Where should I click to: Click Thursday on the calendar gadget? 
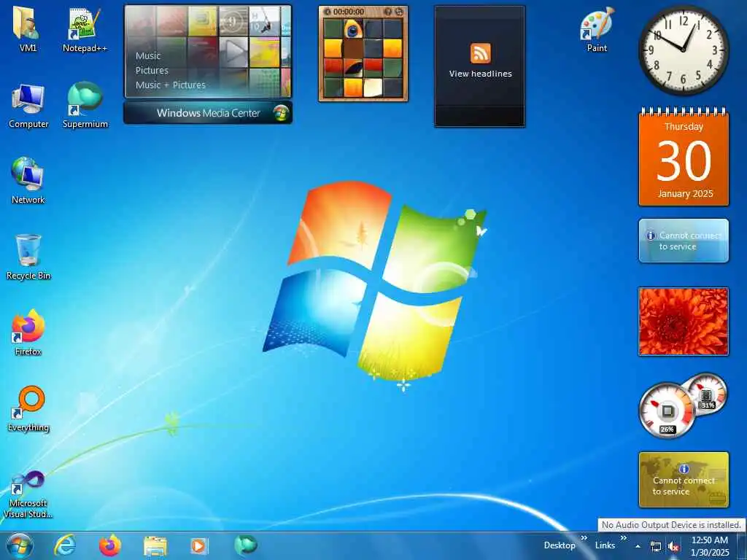tap(684, 127)
